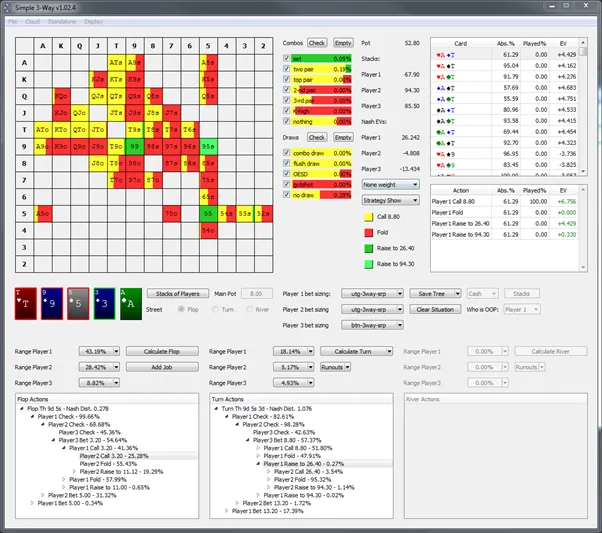This screenshot has height=533, width=602.
Task: Click the red Fold legend square
Action: 369,231
